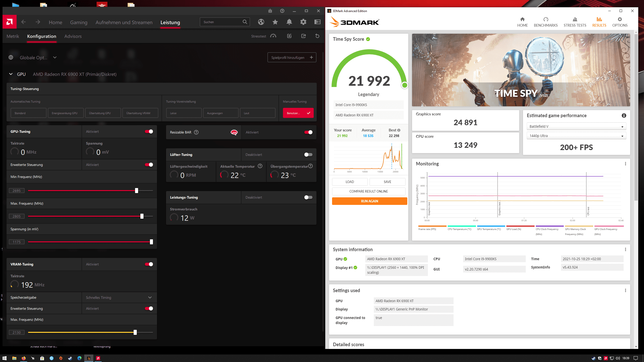The width and height of the screenshot is (644, 362).
Task: Click Resizable BAR help question icon
Action: tap(196, 132)
